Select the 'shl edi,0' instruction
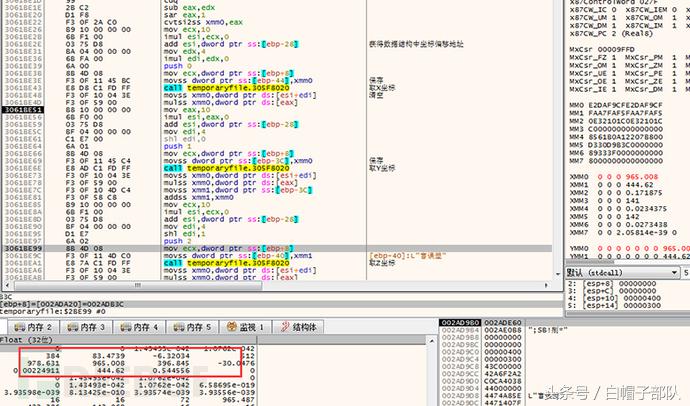690x406 pixels. coord(184,139)
